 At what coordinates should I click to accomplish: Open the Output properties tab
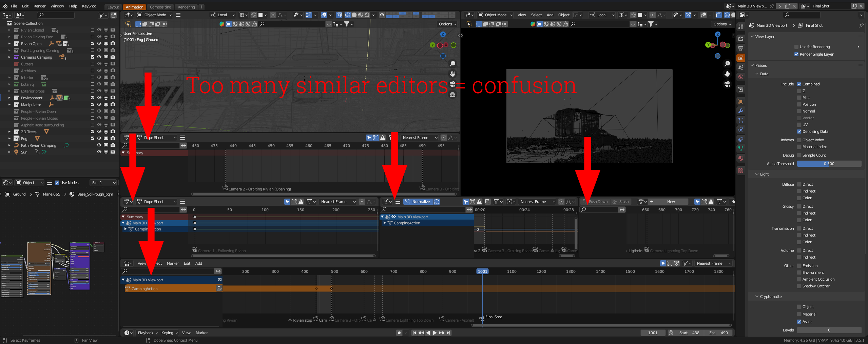(741, 48)
